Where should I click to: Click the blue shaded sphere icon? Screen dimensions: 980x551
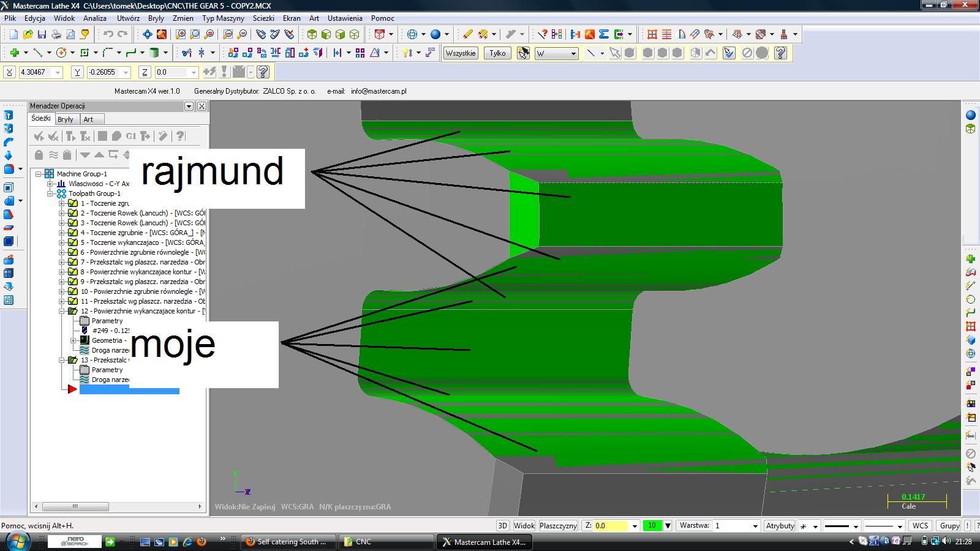435,34
